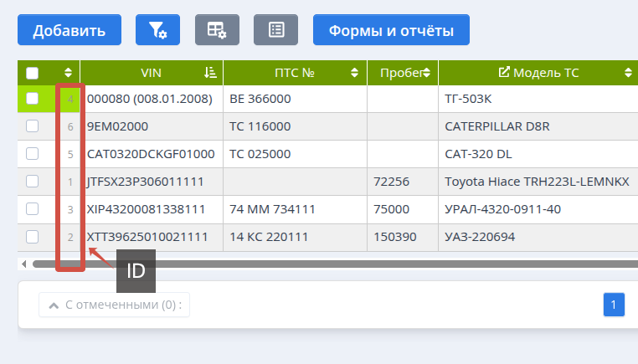
Task: Open table column settings icon
Action: 217,31
